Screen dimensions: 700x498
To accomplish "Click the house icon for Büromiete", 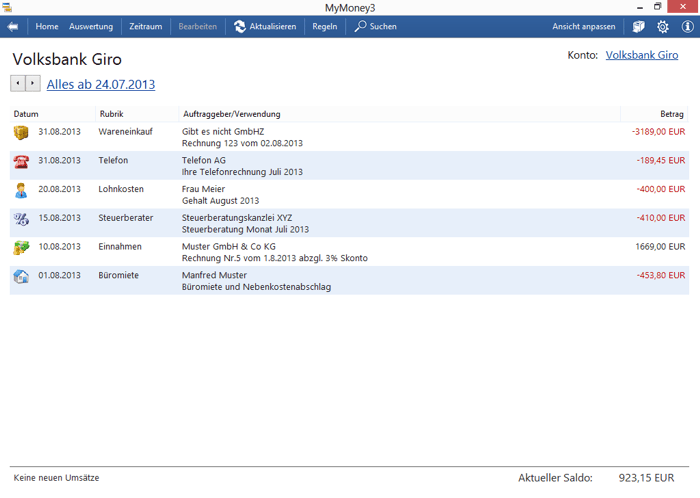I will 21,277.
